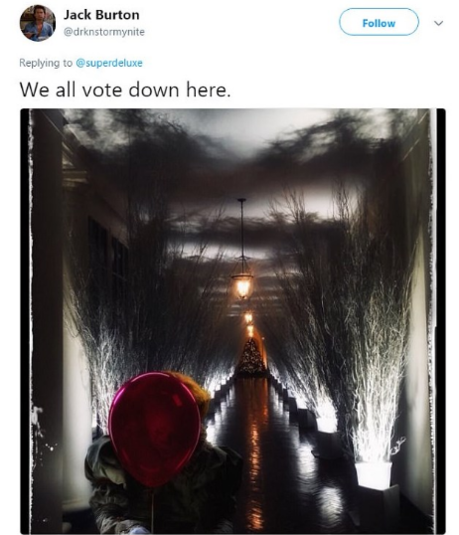This screenshot has width=459, height=535.
Task: Open the 'We all vote down here.' tweet text
Action: pos(125,90)
